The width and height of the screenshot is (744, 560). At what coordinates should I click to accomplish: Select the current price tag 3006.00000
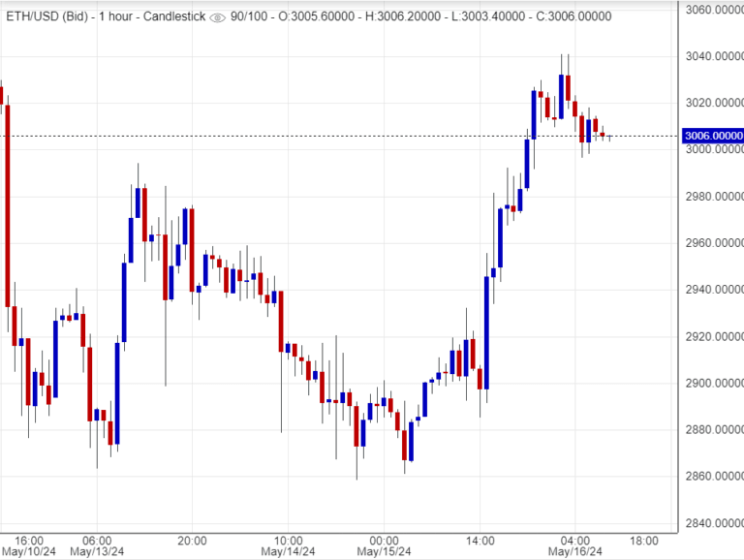(x=712, y=137)
